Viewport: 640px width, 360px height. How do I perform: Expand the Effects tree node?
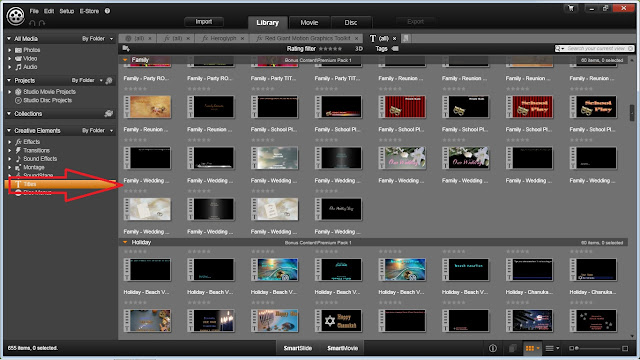pos(9,142)
